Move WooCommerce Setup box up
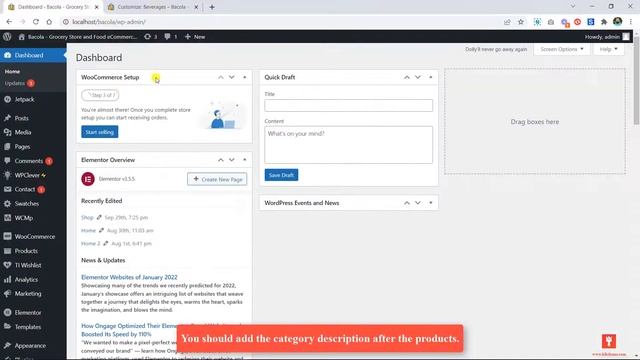 (221, 77)
